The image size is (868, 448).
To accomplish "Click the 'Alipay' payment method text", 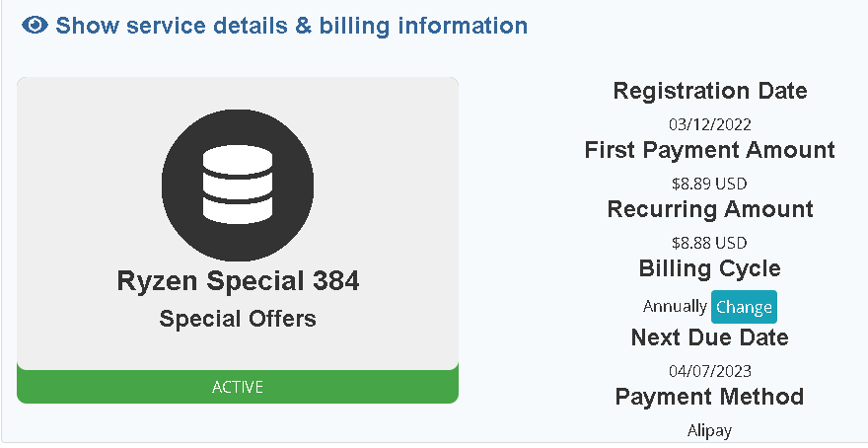I will (x=710, y=430).
